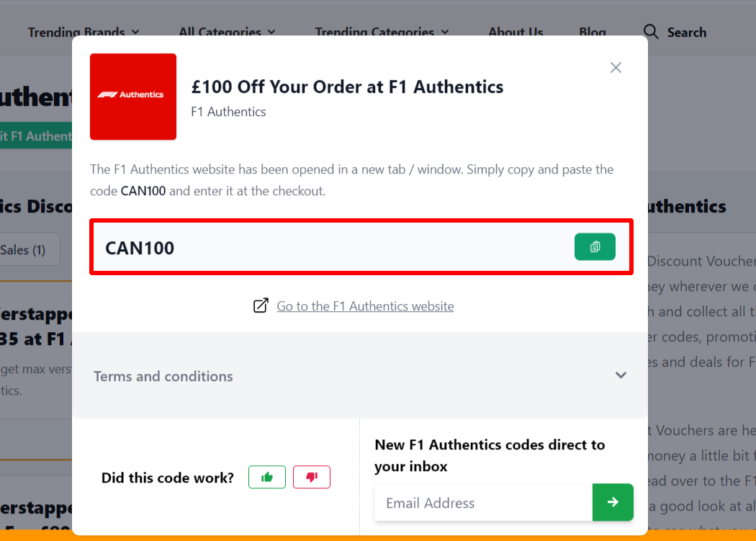This screenshot has height=541, width=756.
Task: Click the thumbs down icon
Action: [312, 477]
